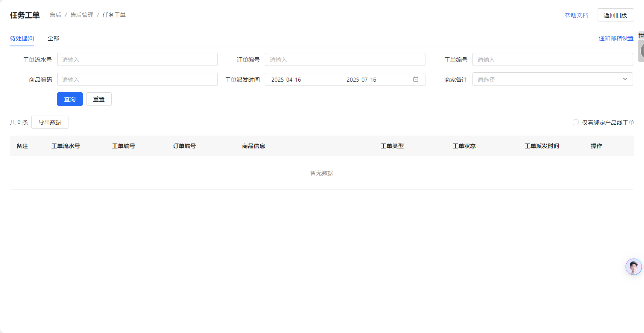Click the calendar icon in 工单派发时间 field
The image size is (644, 333).
click(x=416, y=79)
